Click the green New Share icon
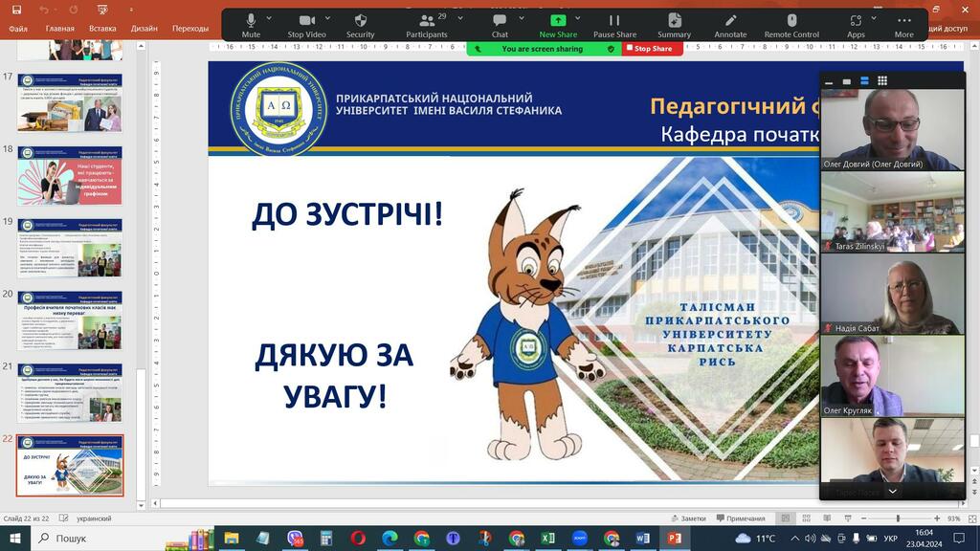 558,21
